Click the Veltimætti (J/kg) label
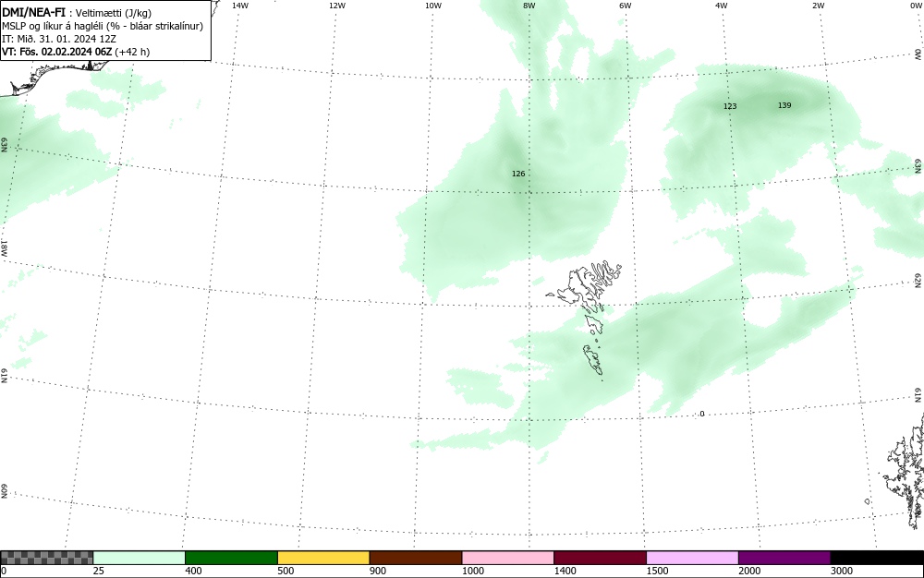The image size is (924, 578). point(113,13)
